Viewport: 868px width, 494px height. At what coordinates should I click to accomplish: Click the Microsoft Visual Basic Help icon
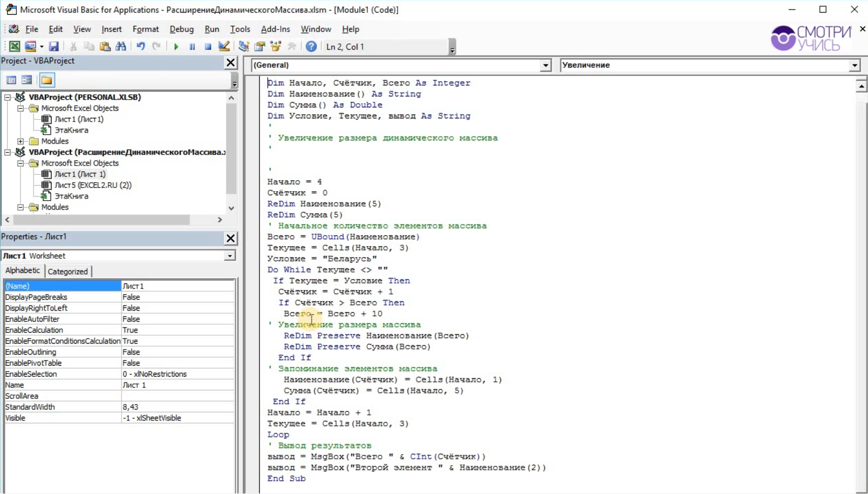[311, 47]
